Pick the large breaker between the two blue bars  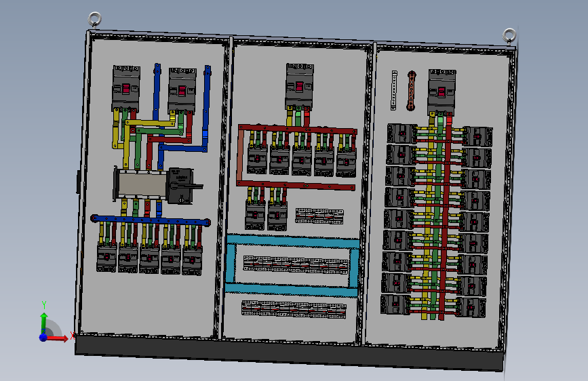tap(182, 90)
